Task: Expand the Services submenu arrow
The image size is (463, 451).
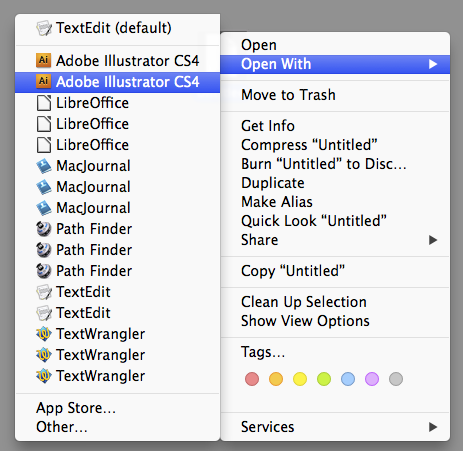Action: (x=433, y=427)
